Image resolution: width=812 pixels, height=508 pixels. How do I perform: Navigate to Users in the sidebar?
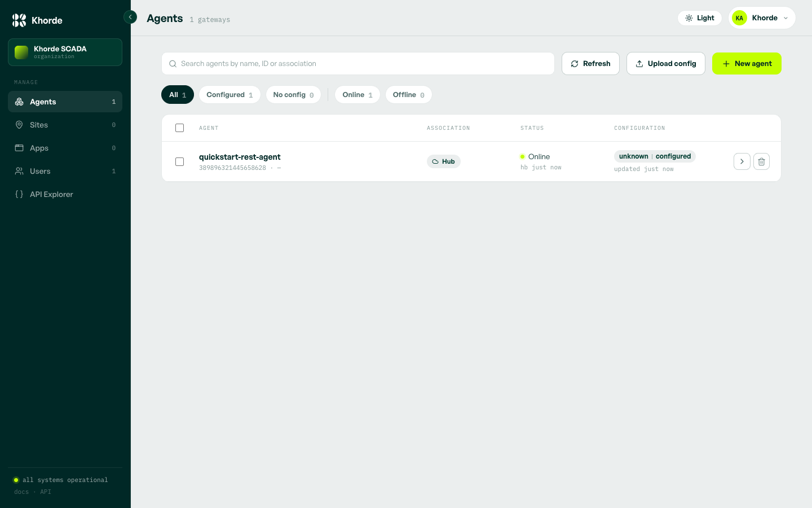point(65,171)
